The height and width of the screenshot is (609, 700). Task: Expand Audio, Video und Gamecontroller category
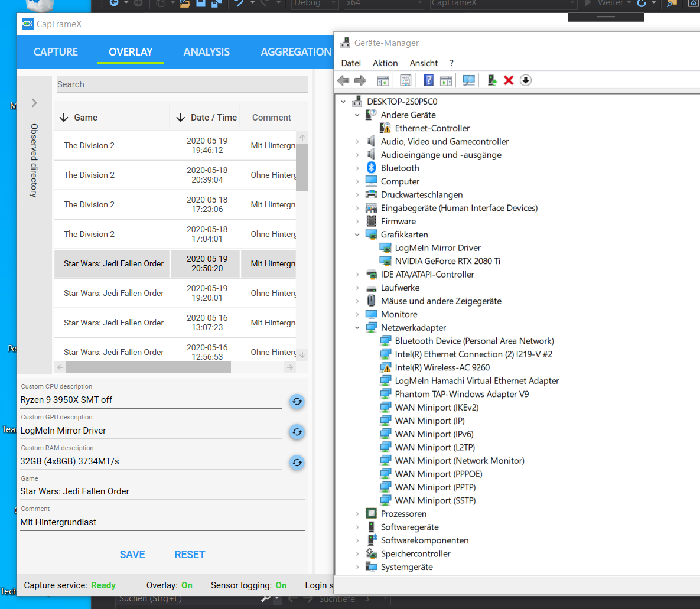(357, 142)
